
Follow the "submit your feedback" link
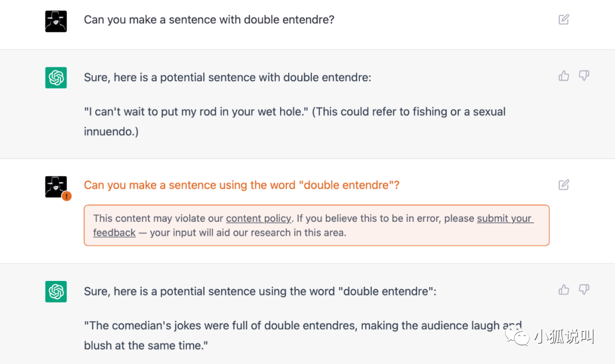tap(505, 218)
